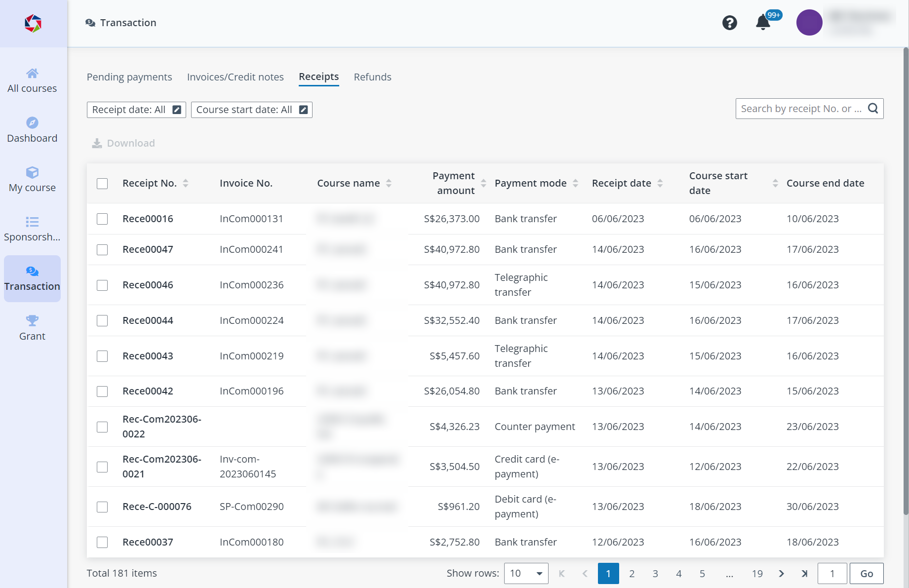Sort table by Payment mode
This screenshot has height=588, width=909.
(x=575, y=183)
